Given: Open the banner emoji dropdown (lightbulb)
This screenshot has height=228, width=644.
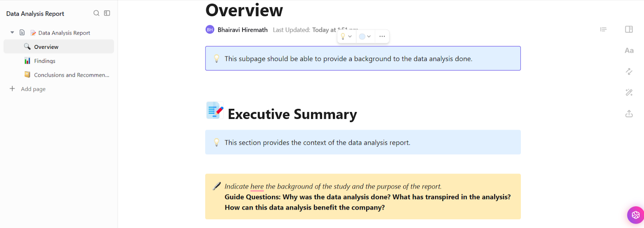Looking at the screenshot, I should 346,36.
